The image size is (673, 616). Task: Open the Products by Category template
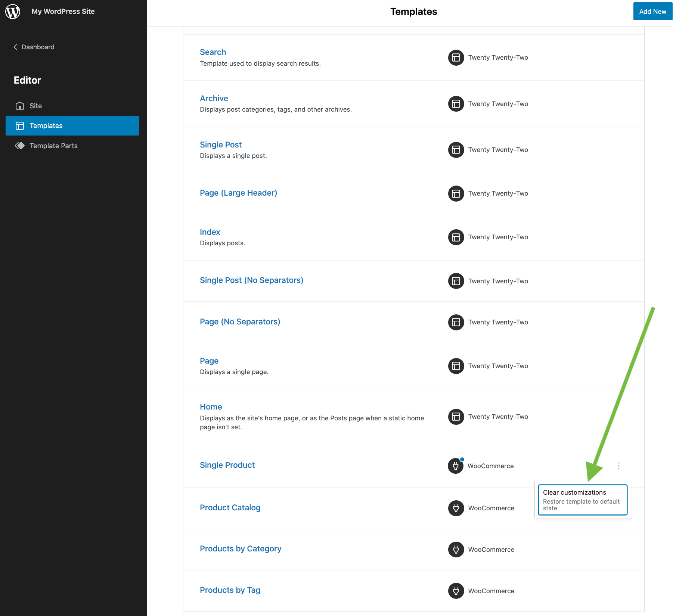point(241,549)
